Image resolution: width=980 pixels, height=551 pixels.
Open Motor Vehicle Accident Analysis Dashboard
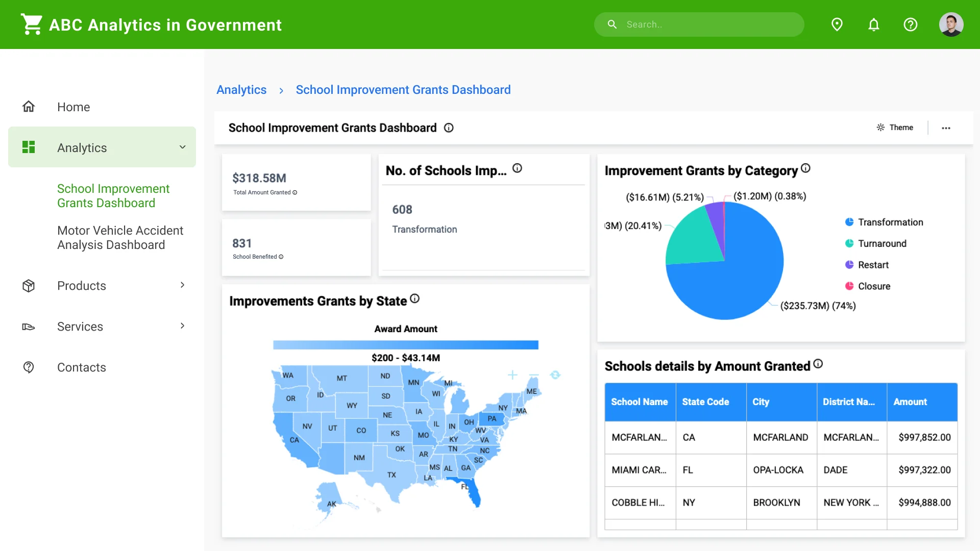coord(120,238)
